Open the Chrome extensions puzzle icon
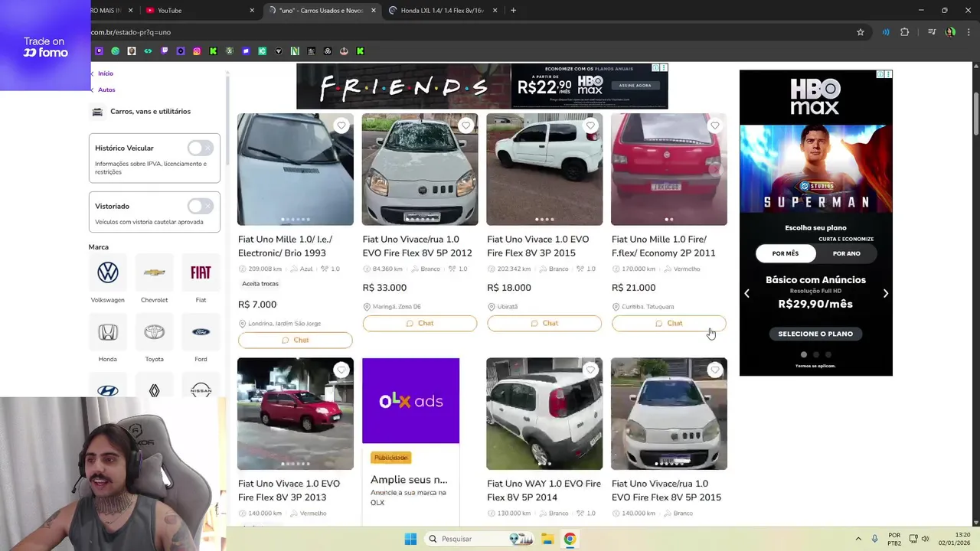980x551 pixels. (x=905, y=32)
